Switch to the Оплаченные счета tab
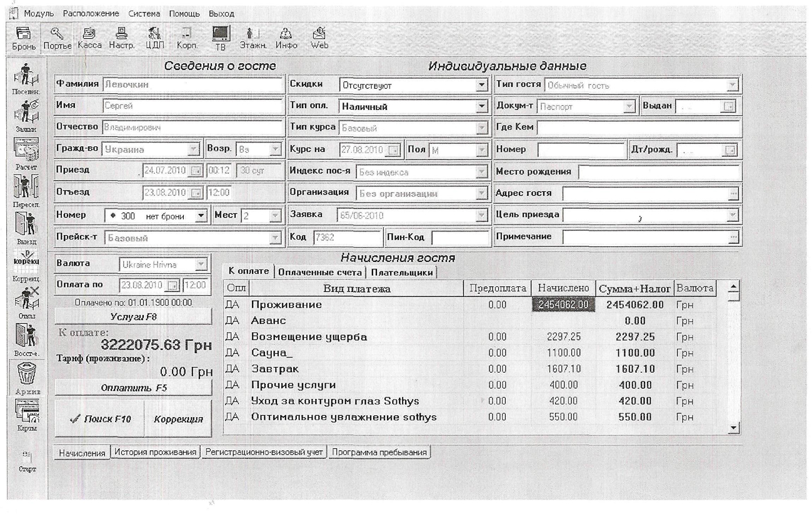 [x=319, y=272]
